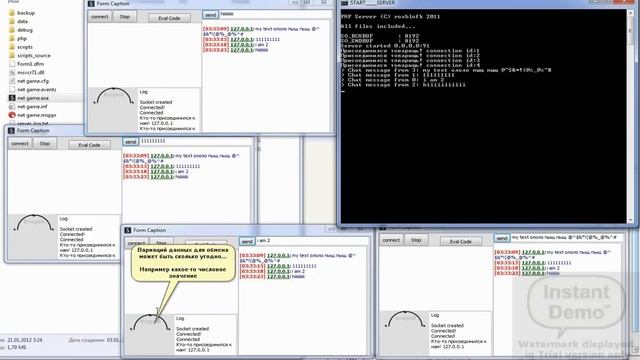Click Eval Code in the window with 111111111 input
The image size is (640, 360).
(x=89, y=145)
